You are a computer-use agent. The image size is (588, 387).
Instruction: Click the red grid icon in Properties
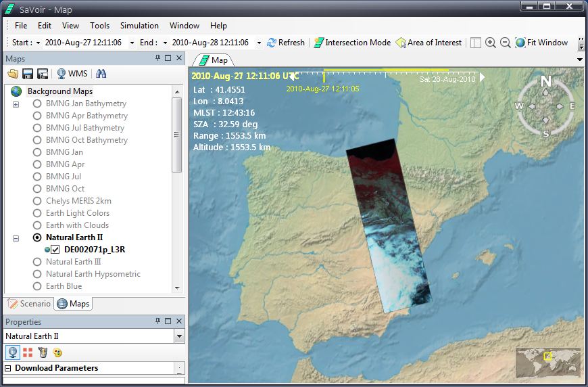click(x=28, y=352)
